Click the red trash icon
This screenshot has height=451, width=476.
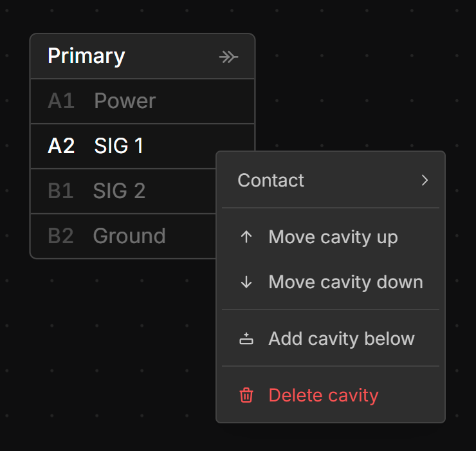[246, 395]
